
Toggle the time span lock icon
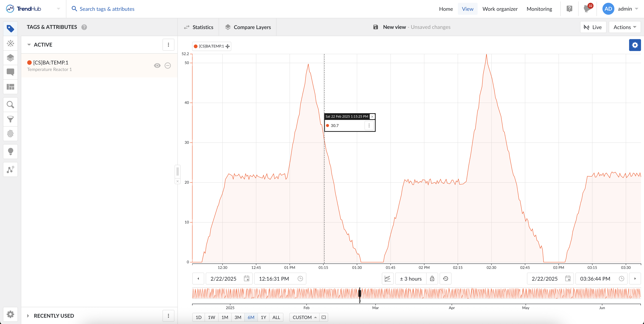pos(432,279)
